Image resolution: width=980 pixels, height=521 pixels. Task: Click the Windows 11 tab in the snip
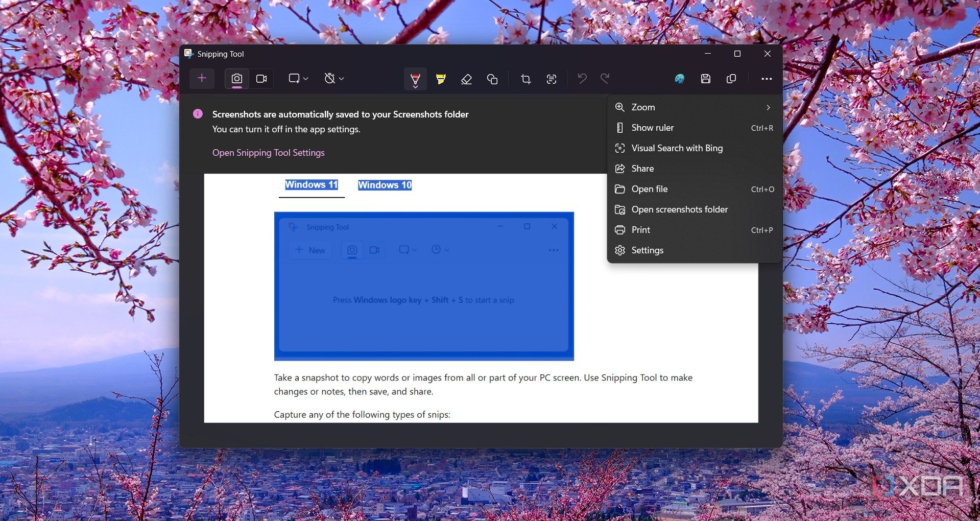[x=312, y=185]
